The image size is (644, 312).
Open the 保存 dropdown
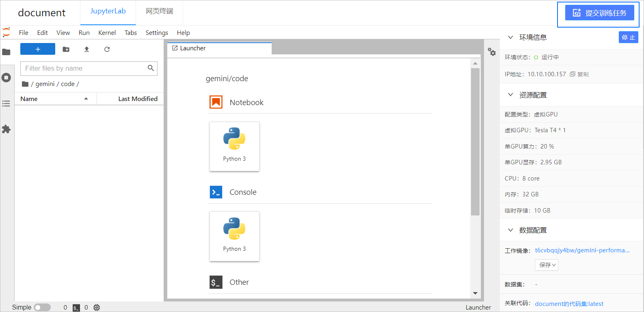click(x=547, y=265)
